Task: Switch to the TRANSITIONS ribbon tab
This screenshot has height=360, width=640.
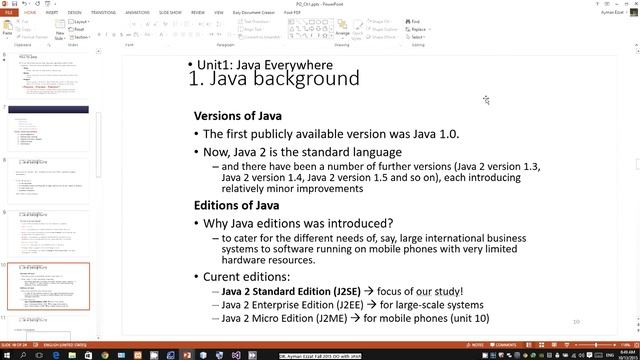Action: pyautogui.click(x=103, y=13)
